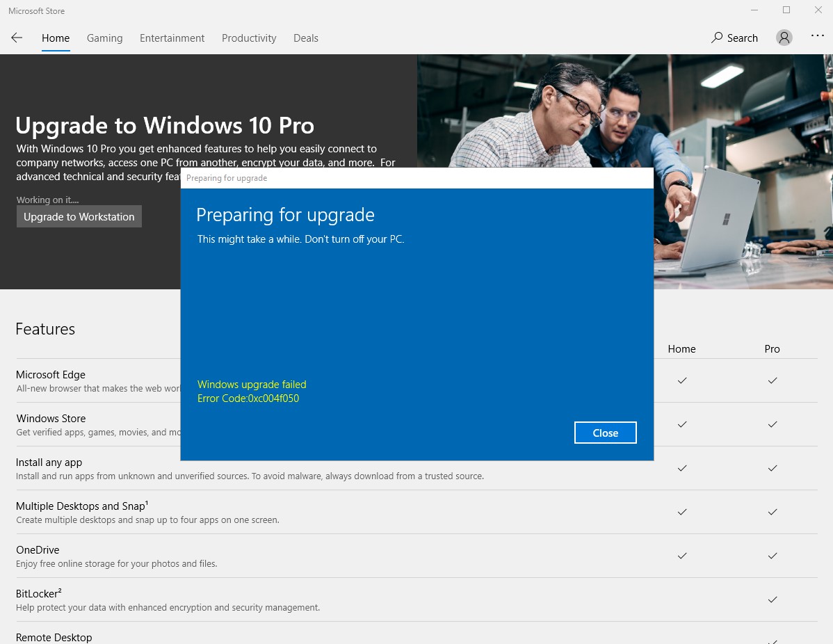Image resolution: width=833 pixels, height=644 pixels.
Task: Open the Deals tab
Action: click(x=306, y=38)
